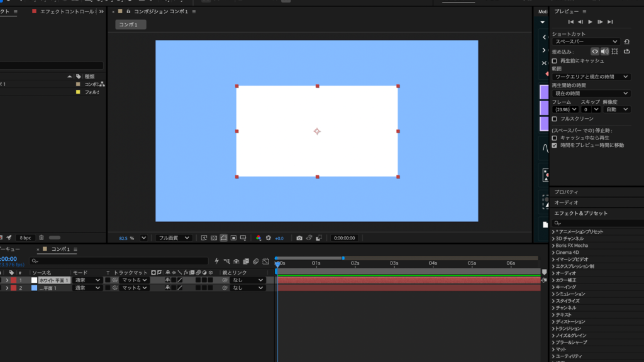Click the export-style icon beside 埋め込み row

[627, 52]
